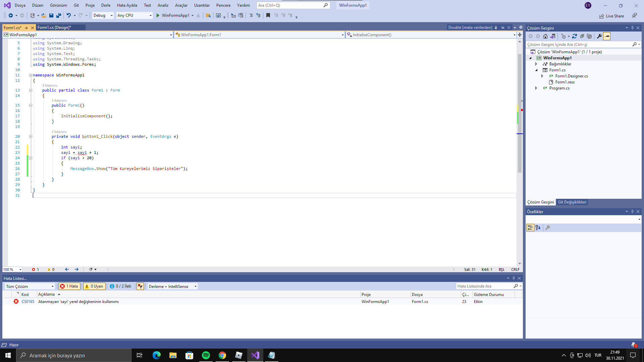Click the bookmark icon in toolbar

point(268,15)
